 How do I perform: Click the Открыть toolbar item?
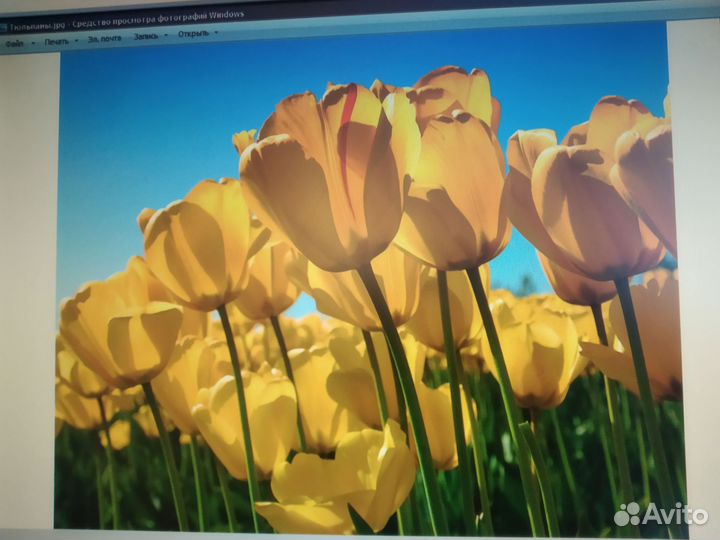(193, 33)
